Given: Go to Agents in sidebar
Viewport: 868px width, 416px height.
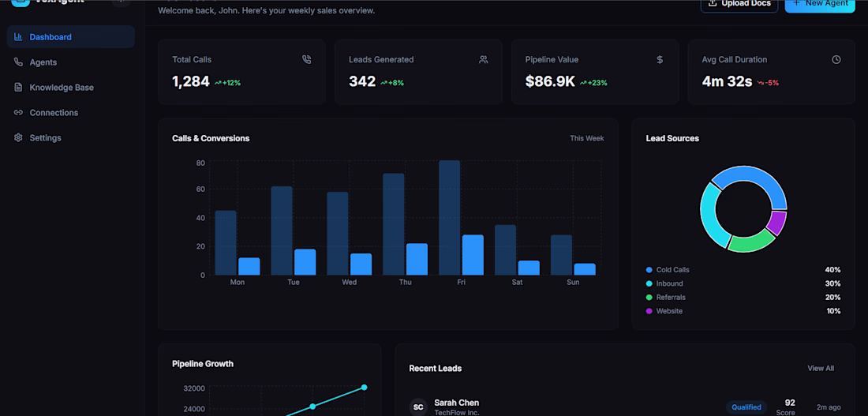Looking at the screenshot, I should point(71,62).
